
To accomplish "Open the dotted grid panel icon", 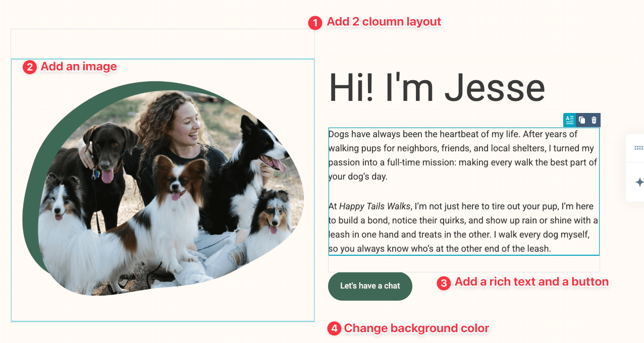I will (638, 148).
